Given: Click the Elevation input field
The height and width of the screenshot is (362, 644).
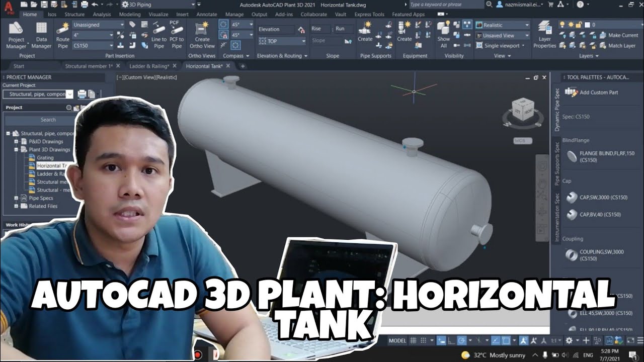Looking at the screenshot, I should tap(276, 29).
